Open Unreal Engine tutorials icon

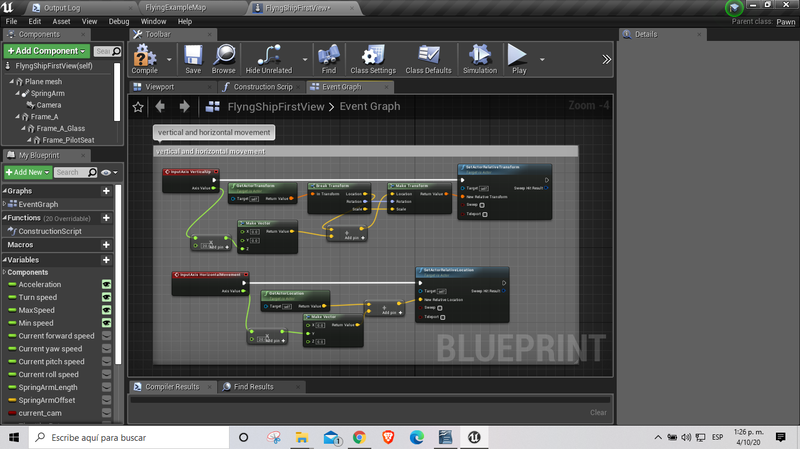734,8
